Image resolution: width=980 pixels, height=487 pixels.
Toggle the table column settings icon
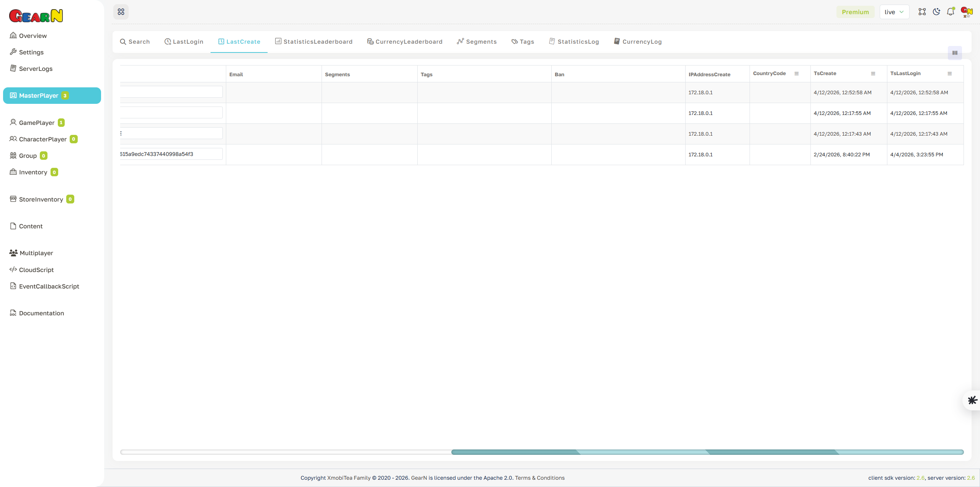click(954, 53)
